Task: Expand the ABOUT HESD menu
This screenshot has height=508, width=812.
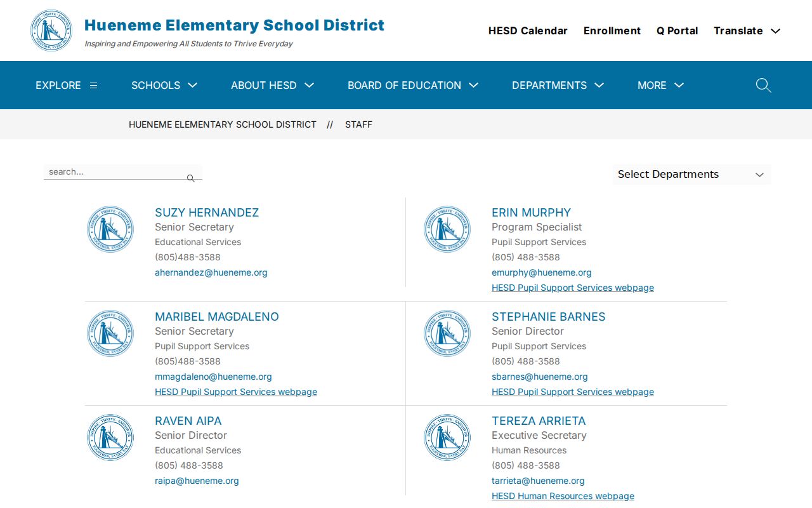Action: [272, 85]
